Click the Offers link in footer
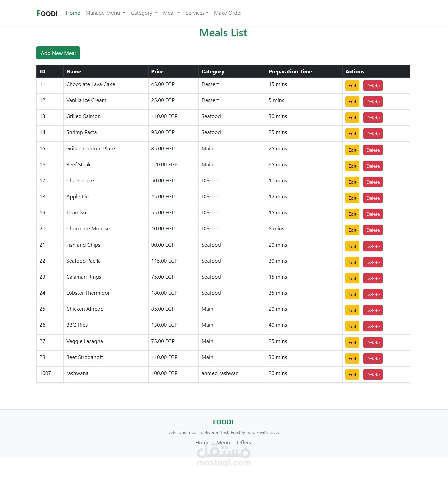448x477 pixels. tap(244, 442)
